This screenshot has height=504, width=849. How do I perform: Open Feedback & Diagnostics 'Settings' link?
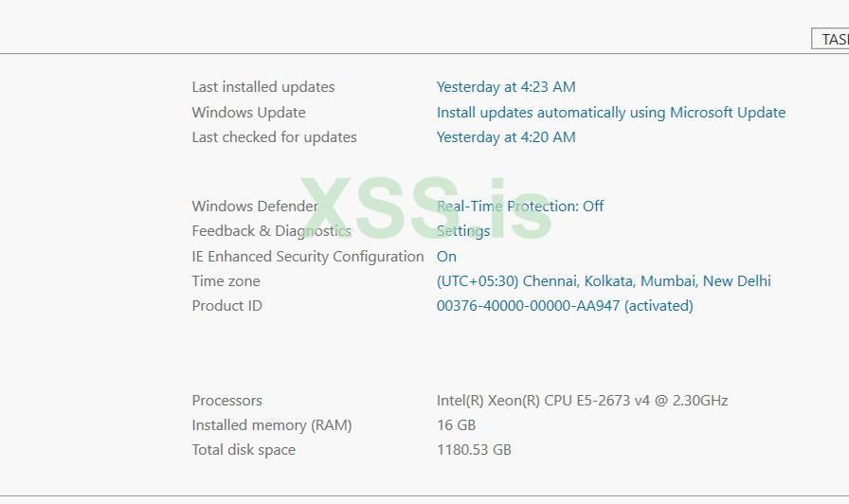[463, 231]
